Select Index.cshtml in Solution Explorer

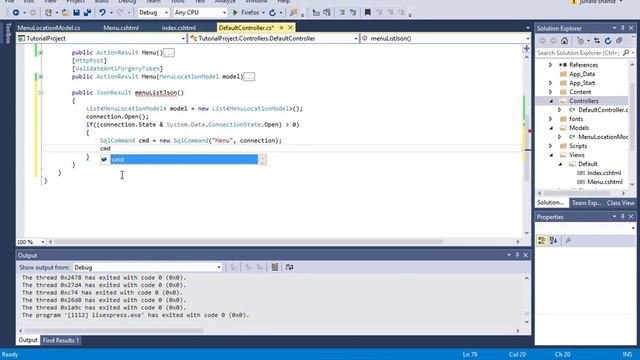[604, 173]
